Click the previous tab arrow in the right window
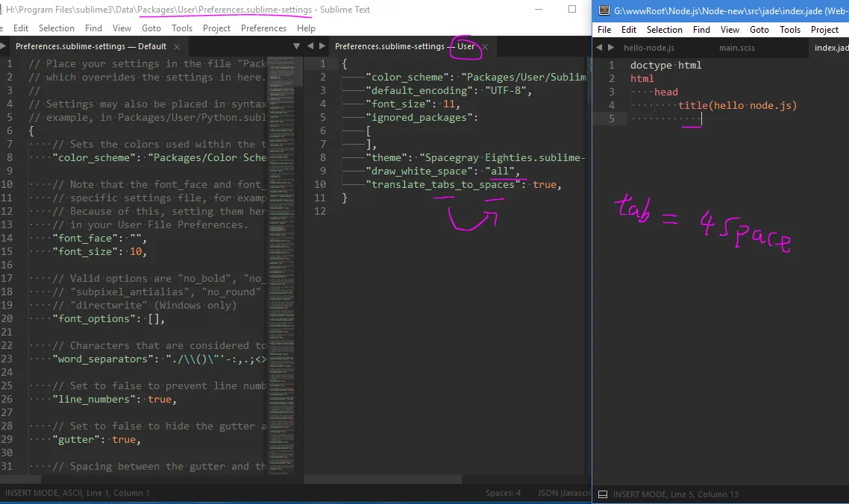 coord(599,48)
